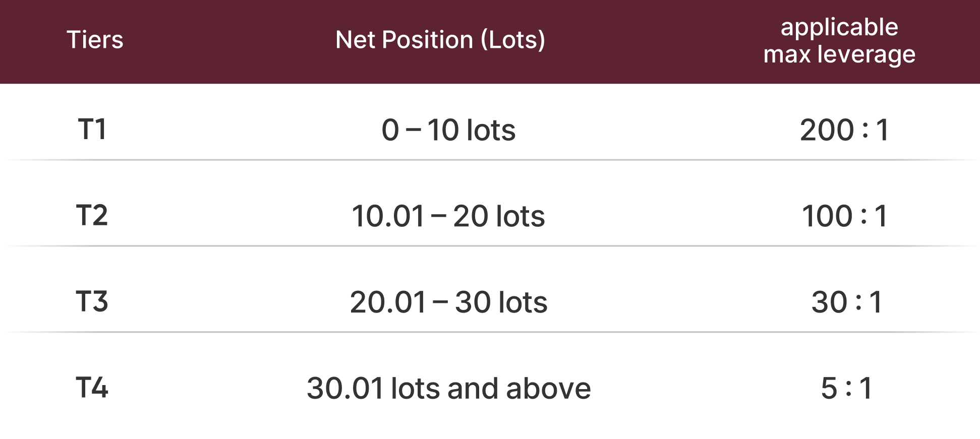Screen dimensions: 980x439
Task: Click the word applicable in header
Action: (x=839, y=27)
